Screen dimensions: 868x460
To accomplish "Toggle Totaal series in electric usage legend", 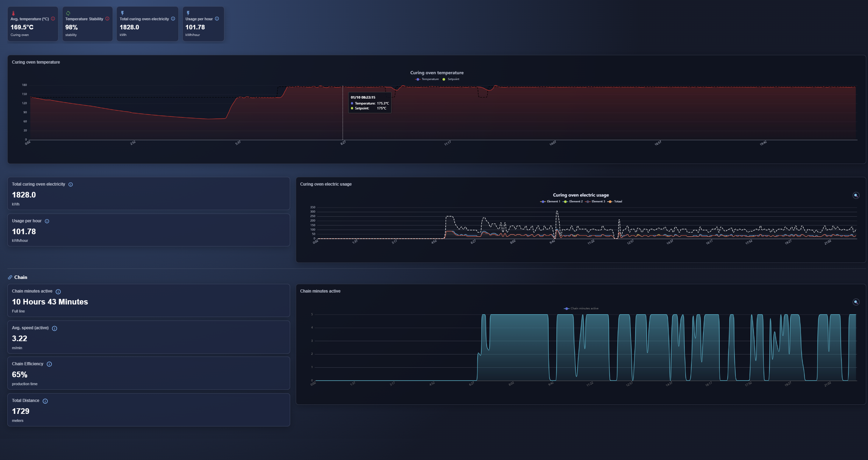I will [x=615, y=202].
